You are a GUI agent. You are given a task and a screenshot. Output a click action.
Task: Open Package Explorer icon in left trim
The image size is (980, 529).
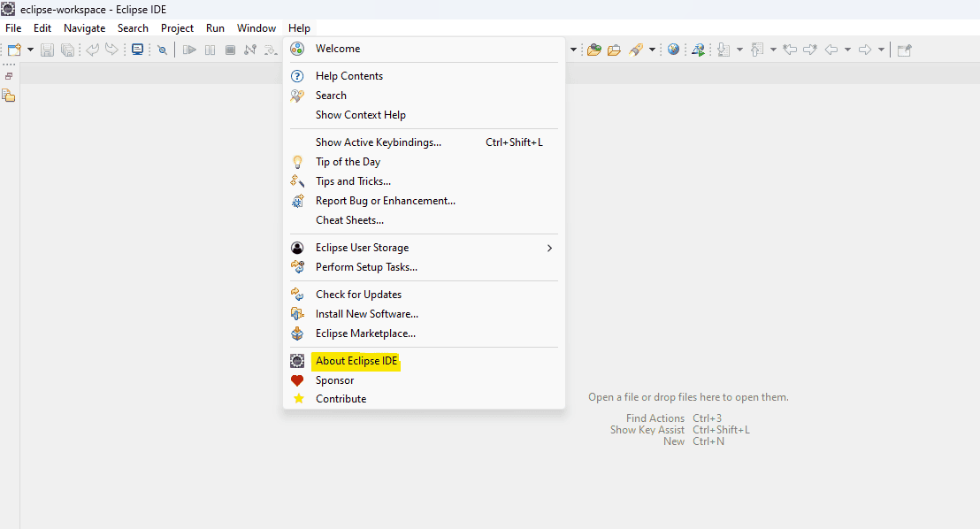point(8,96)
